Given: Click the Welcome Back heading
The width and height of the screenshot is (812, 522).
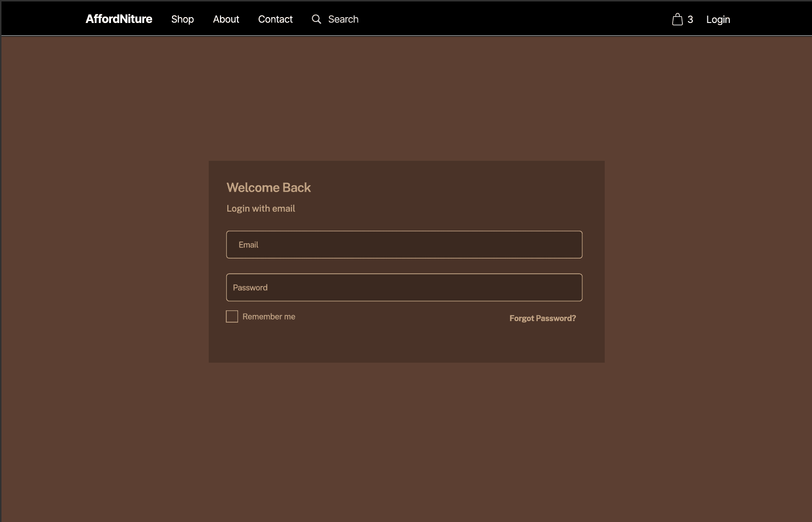Looking at the screenshot, I should 268,188.
